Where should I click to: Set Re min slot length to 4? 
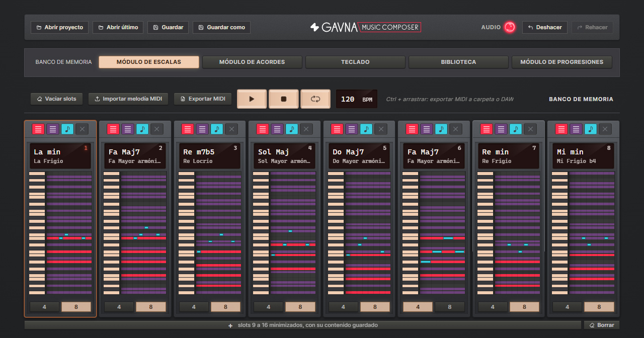493,307
